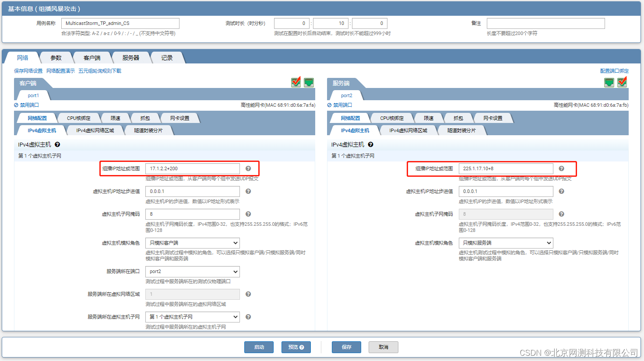Click 五元组轮询规则下载 link
The image size is (644, 361).
tap(100, 71)
